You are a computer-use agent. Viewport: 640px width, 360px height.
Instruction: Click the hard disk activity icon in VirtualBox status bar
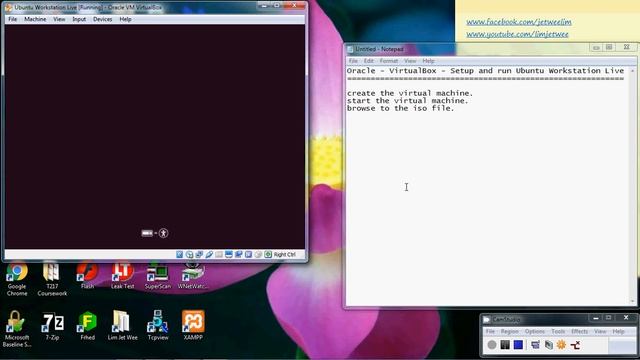[x=180, y=254]
